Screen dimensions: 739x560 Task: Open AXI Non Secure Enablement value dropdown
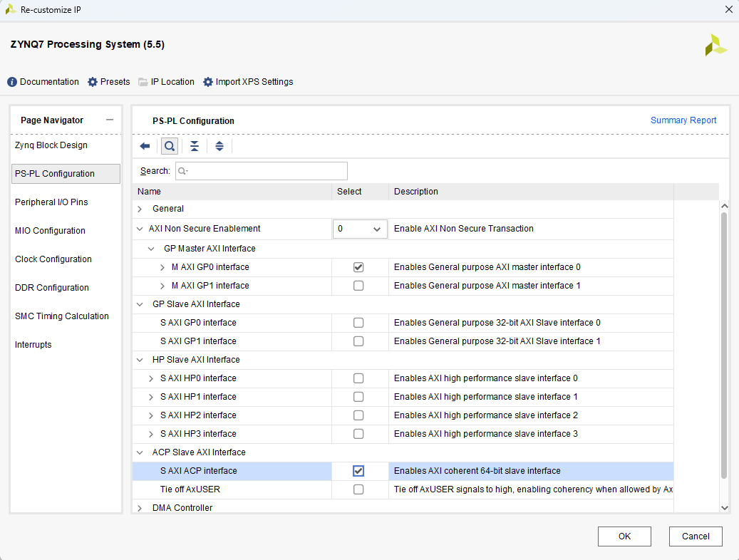pyautogui.click(x=360, y=229)
